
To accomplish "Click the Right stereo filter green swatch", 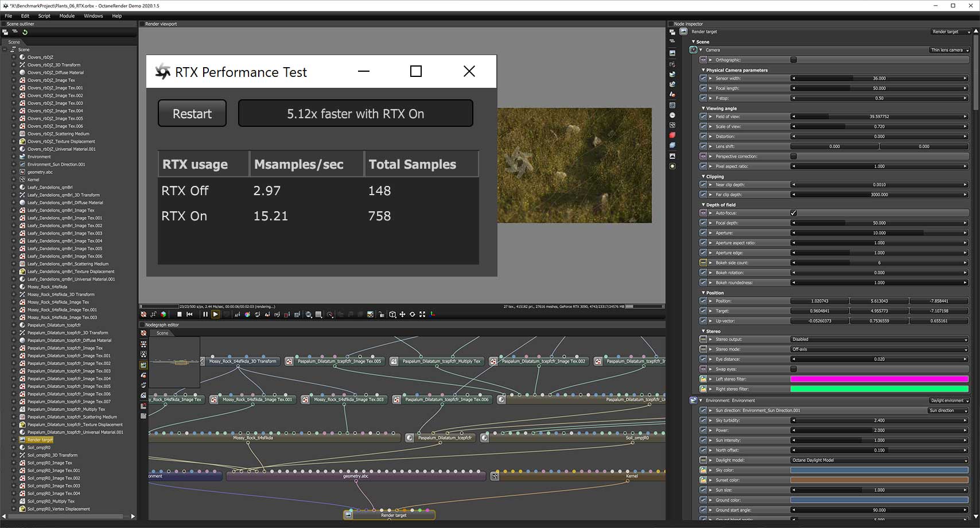I will pyautogui.click(x=880, y=389).
